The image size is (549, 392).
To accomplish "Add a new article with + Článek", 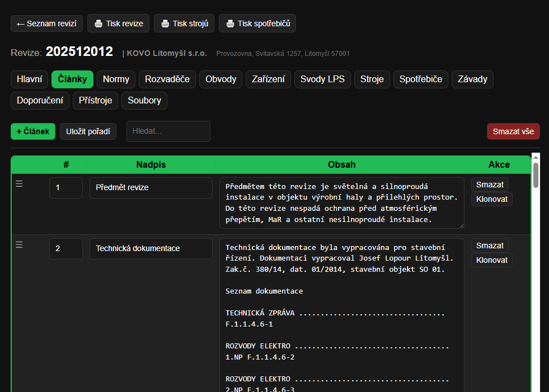I will (x=33, y=131).
